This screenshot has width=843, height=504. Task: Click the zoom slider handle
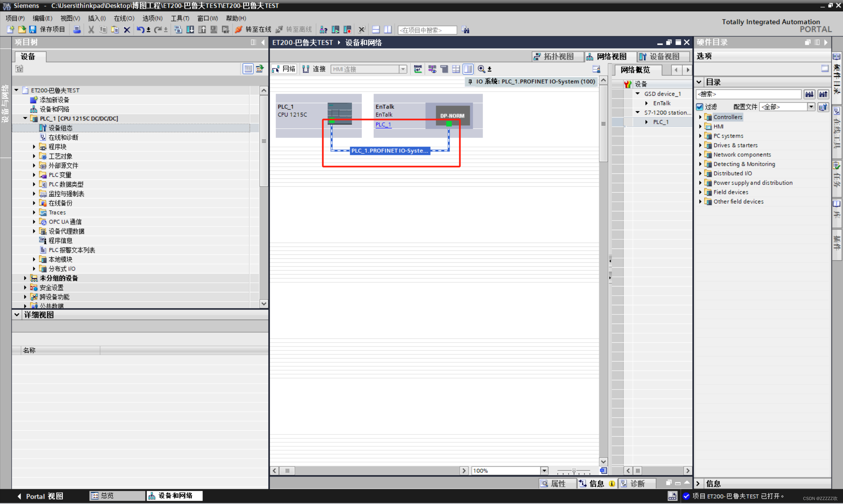pos(574,471)
